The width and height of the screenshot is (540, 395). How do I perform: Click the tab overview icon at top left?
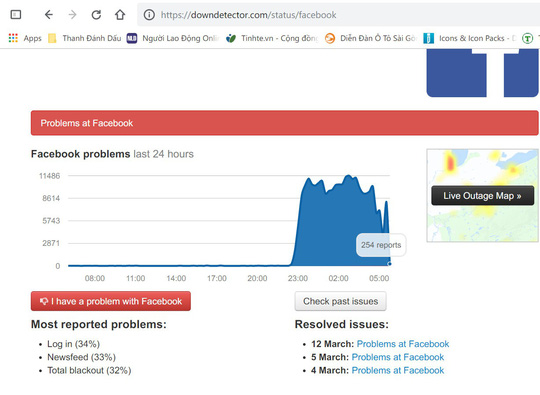pos(16,14)
